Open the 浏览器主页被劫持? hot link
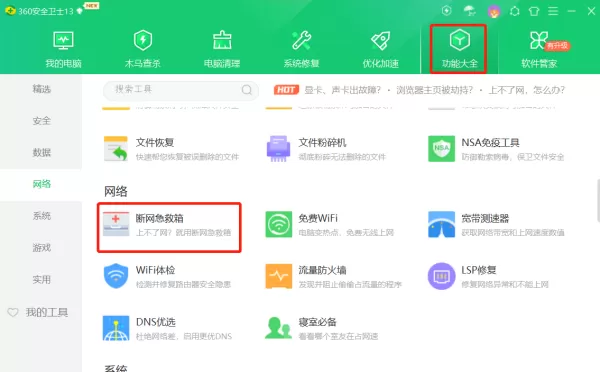 434,90
